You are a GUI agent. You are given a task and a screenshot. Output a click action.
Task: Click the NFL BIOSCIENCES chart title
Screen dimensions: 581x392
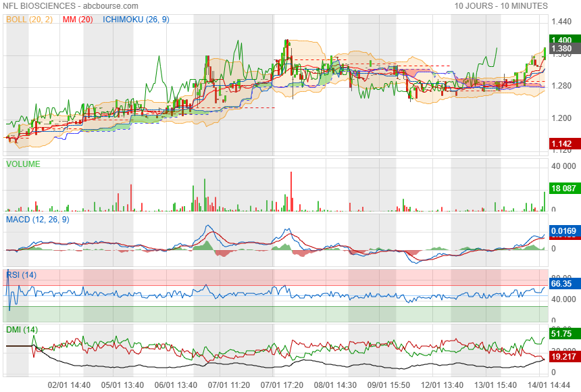(70, 6)
